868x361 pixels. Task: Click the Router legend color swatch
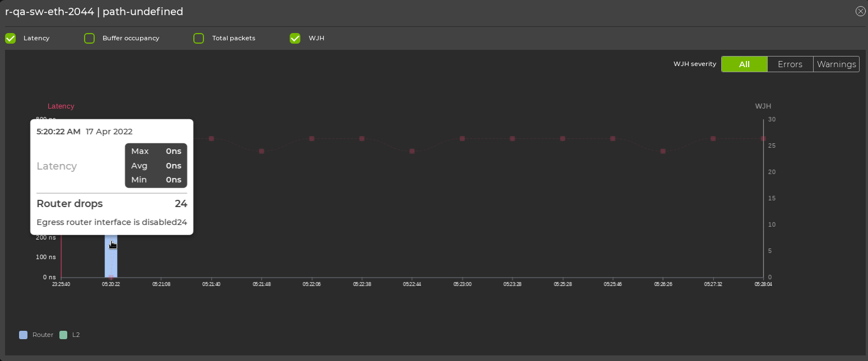coord(23,335)
